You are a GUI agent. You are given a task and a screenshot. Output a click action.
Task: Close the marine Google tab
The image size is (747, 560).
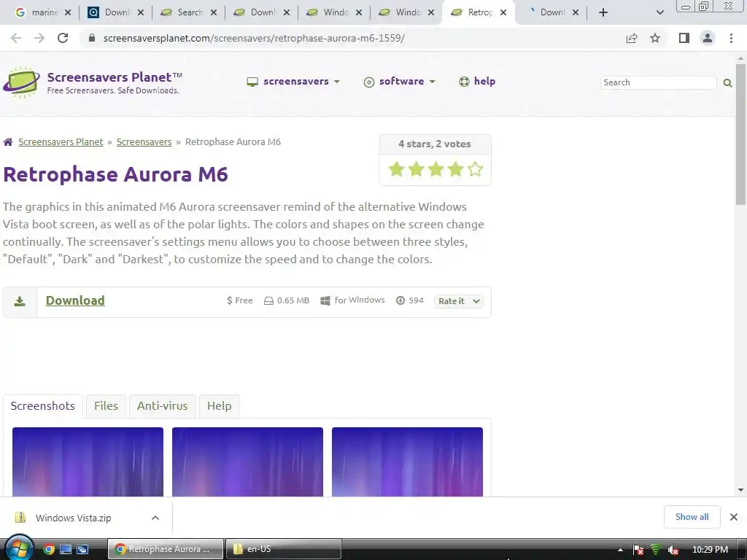[68, 13]
